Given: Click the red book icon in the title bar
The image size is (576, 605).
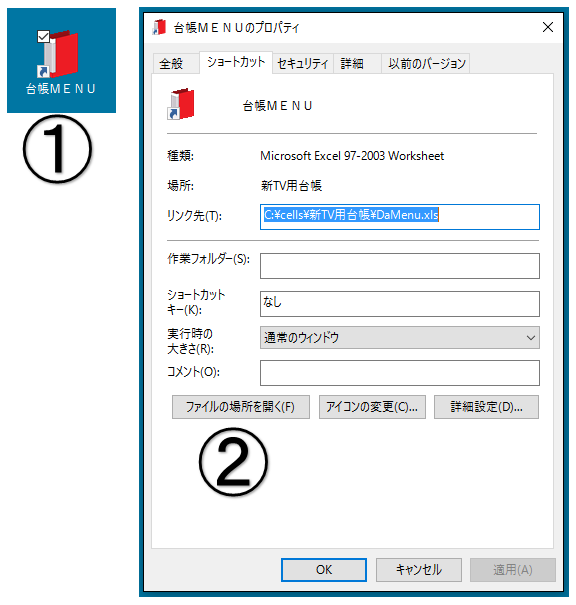Looking at the screenshot, I should pos(159,27).
